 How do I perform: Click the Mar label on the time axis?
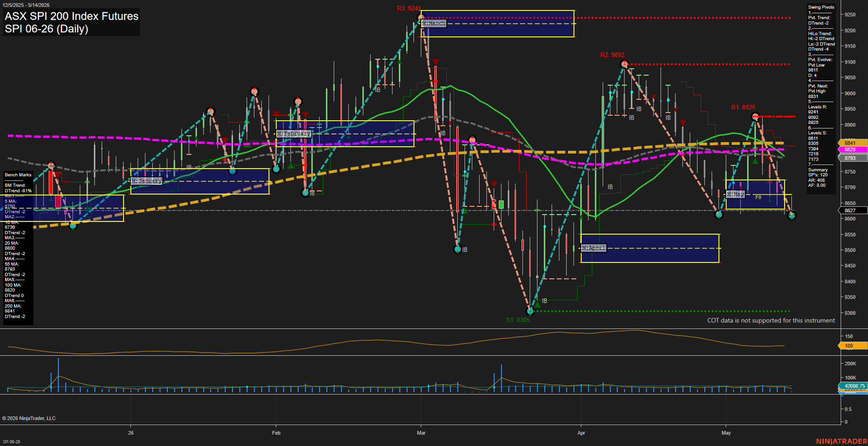tap(421, 433)
